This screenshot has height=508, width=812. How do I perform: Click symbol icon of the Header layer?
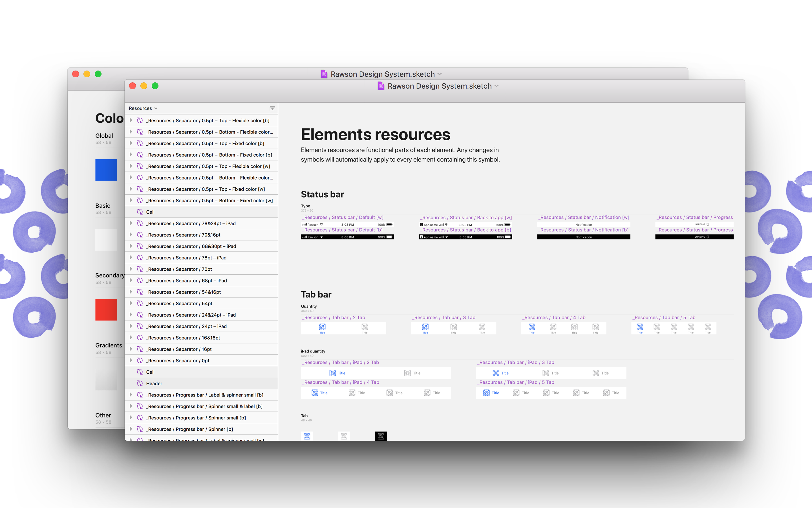click(140, 383)
